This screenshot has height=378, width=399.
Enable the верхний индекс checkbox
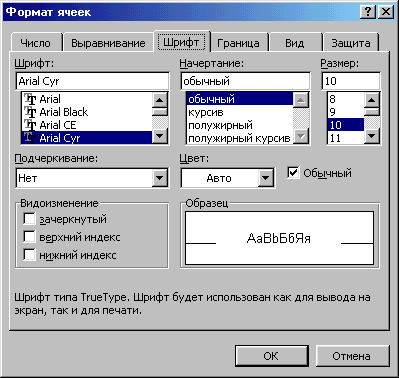pyautogui.click(x=29, y=237)
